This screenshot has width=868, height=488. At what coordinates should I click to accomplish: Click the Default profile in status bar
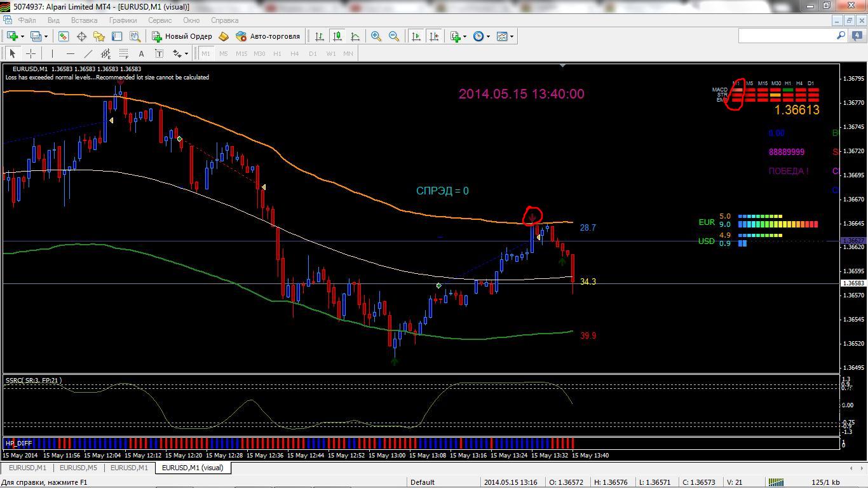423,482
